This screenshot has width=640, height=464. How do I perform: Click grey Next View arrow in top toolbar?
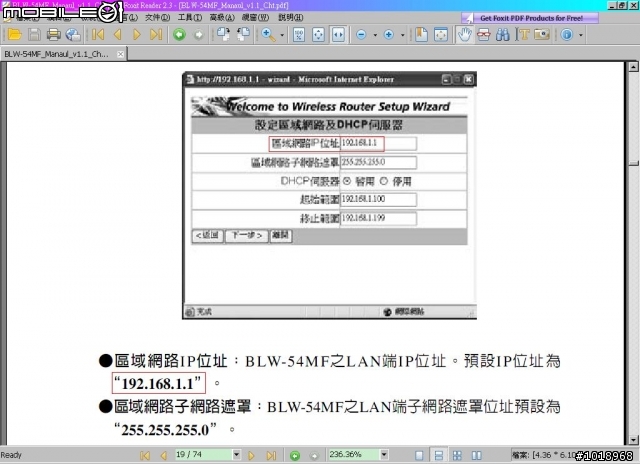199,35
